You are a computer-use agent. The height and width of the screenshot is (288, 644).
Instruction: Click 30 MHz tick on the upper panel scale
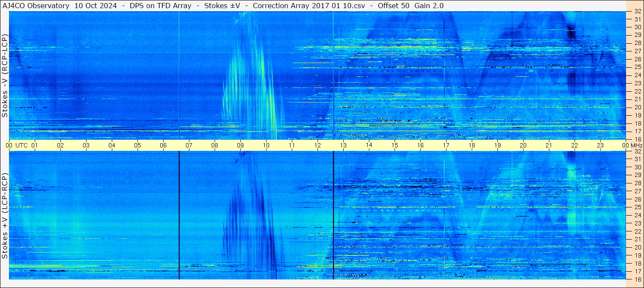tap(637, 27)
